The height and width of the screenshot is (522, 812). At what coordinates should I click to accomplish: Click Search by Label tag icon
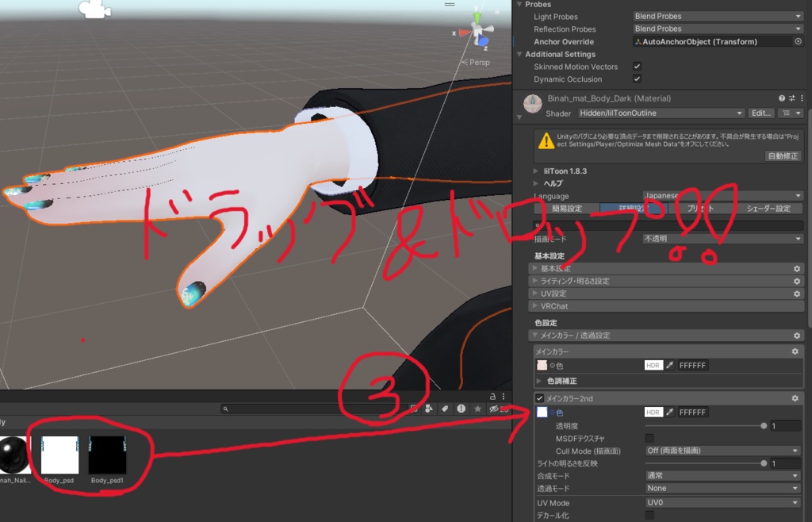444,409
